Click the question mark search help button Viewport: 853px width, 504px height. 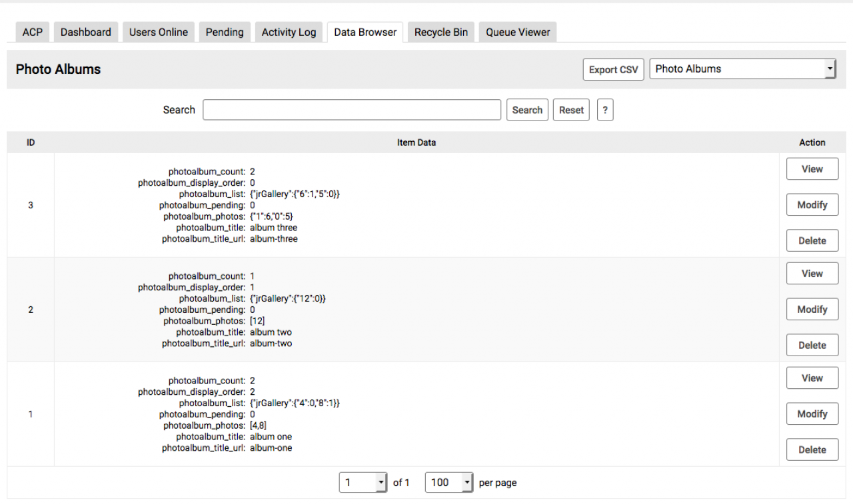[604, 111]
